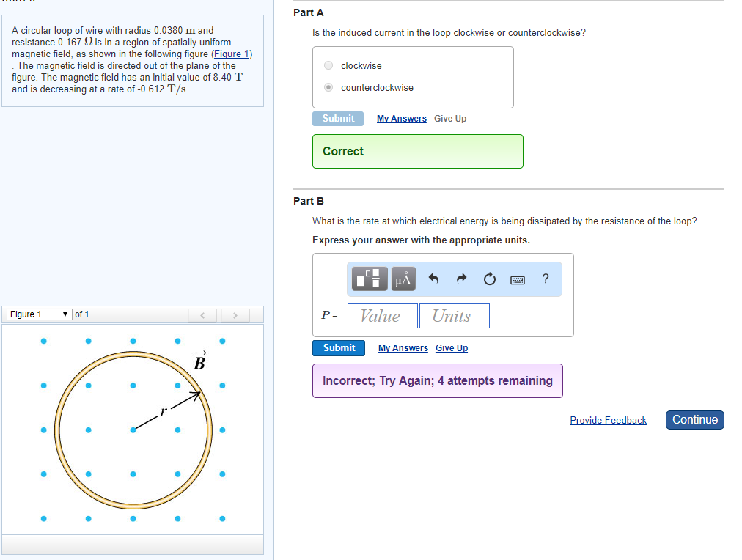Open the Figure 1 dropdown selector
742x560 pixels.
pyautogui.click(x=38, y=314)
